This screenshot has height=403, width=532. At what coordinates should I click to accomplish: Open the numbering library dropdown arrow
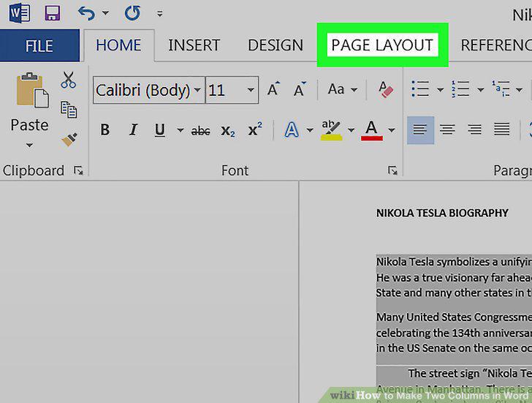pos(480,90)
